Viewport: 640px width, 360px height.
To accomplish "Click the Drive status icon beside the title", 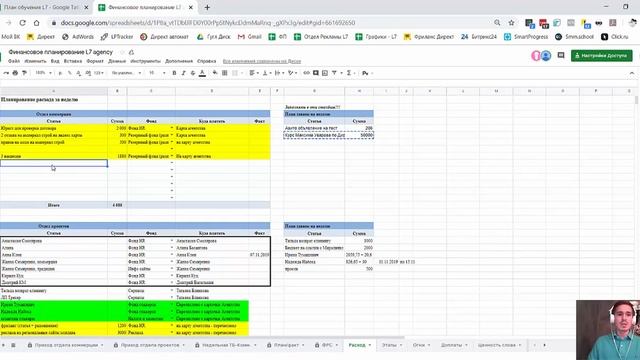I will click(131, 52).
